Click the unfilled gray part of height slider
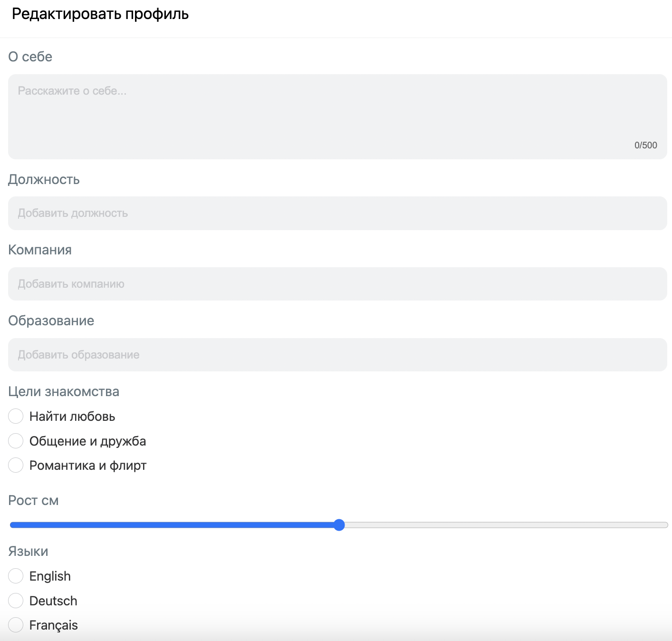This screenshot has height=641, width=672. (504, 525)
